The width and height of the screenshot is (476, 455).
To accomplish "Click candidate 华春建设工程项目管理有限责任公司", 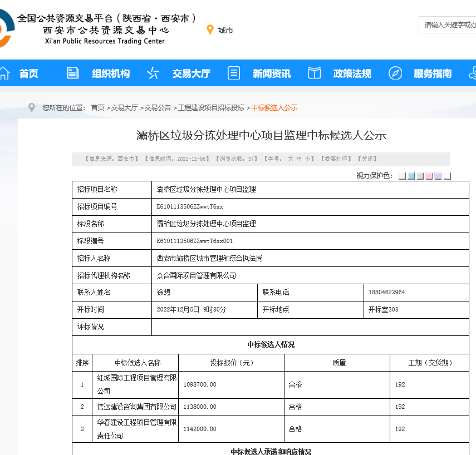I will coord(136,429).
